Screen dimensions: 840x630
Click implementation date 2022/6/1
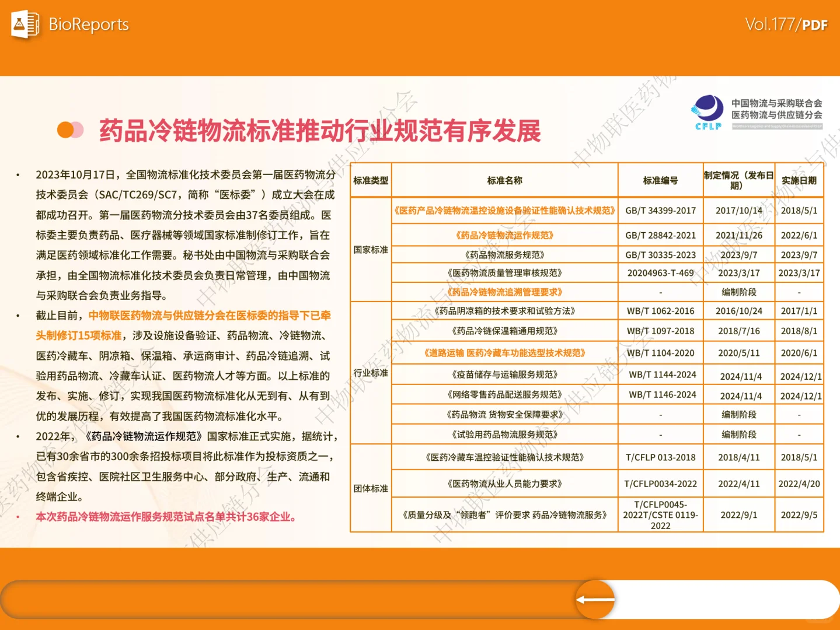point(799,236)
